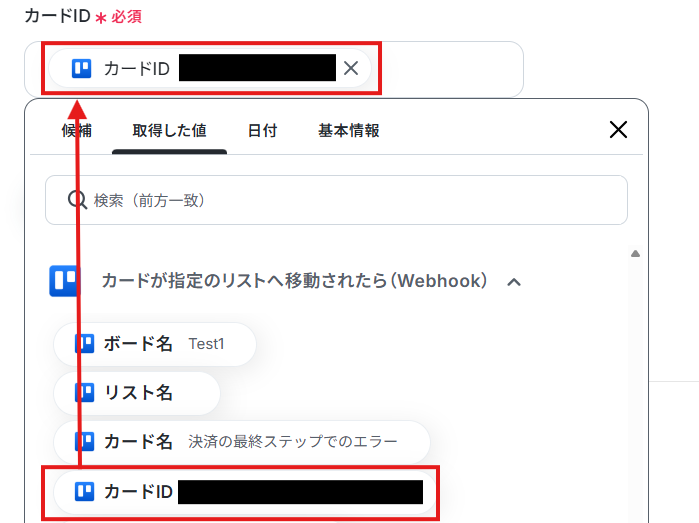Click the Trello icon beside Webhook trigger
The width and height of the screenshot is (699, 523).
64,281
